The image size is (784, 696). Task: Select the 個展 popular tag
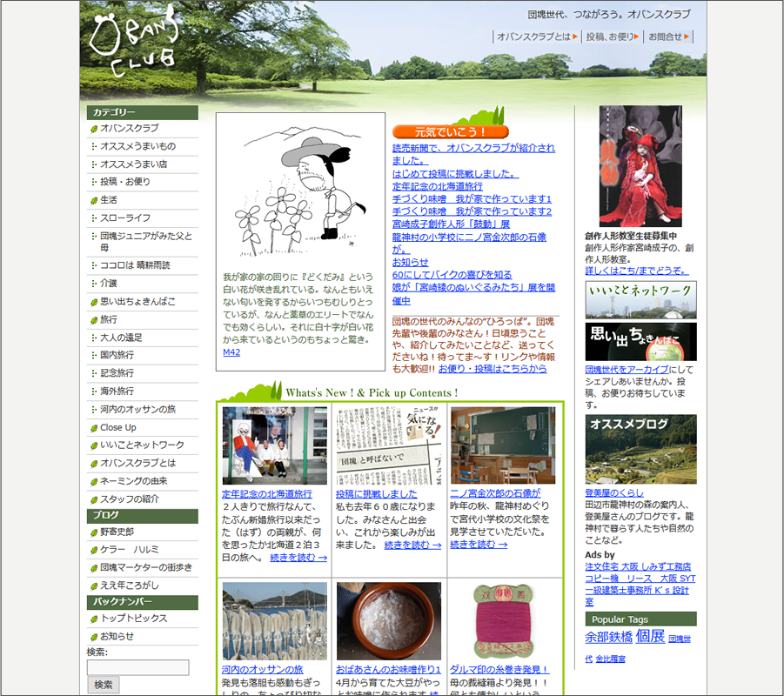point(650,637)
